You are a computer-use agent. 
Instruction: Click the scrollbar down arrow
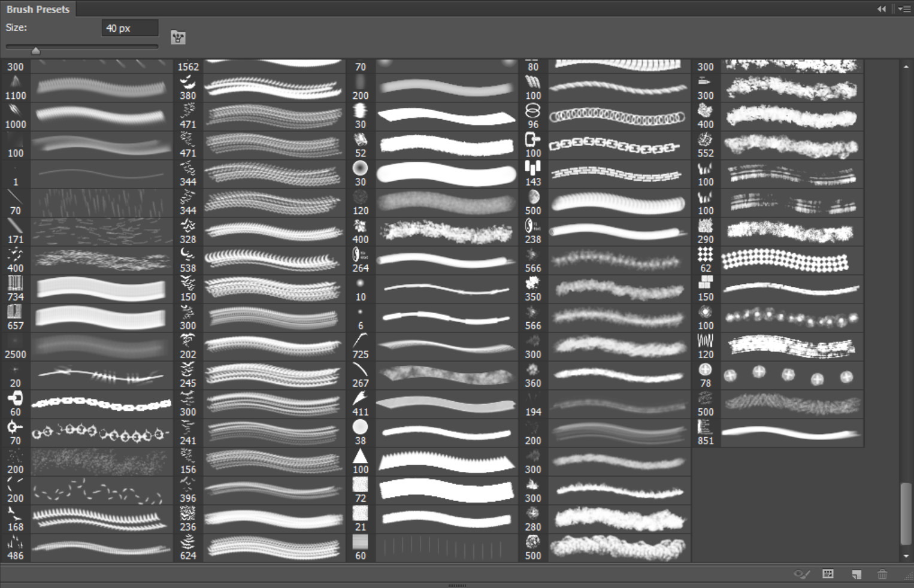click(x=905, y=556)
